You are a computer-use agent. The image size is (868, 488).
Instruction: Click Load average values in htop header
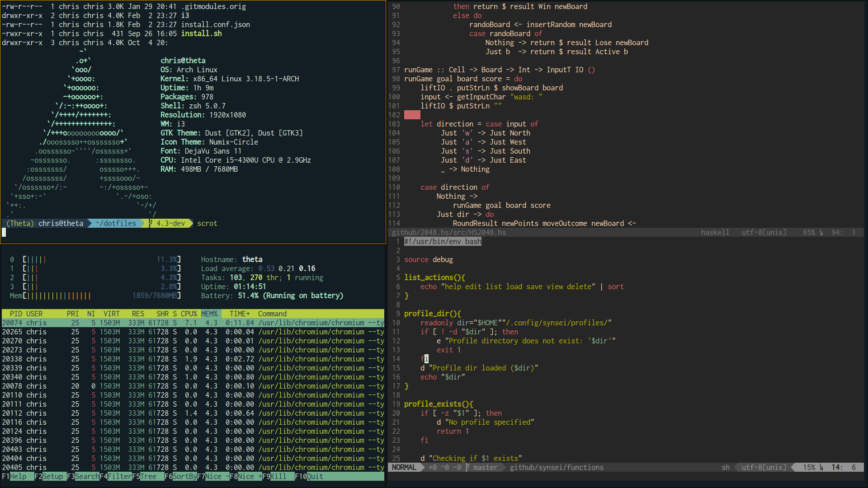(x=287, y=268)
